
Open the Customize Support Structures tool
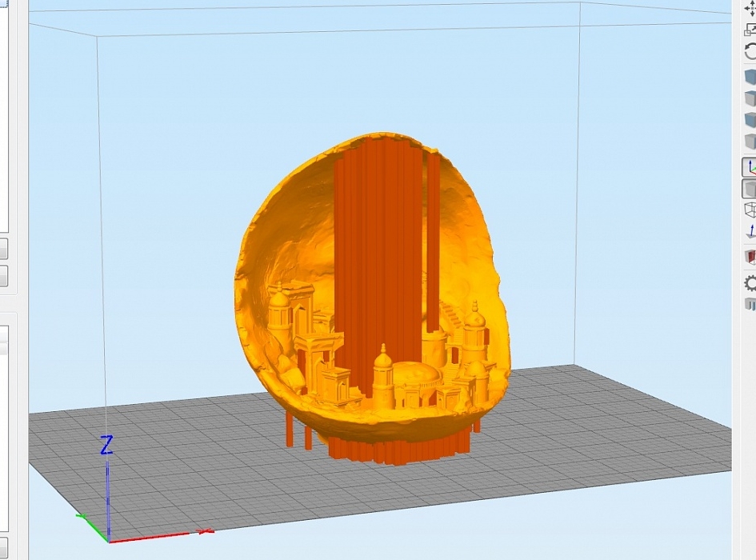[x=750, y=304]
